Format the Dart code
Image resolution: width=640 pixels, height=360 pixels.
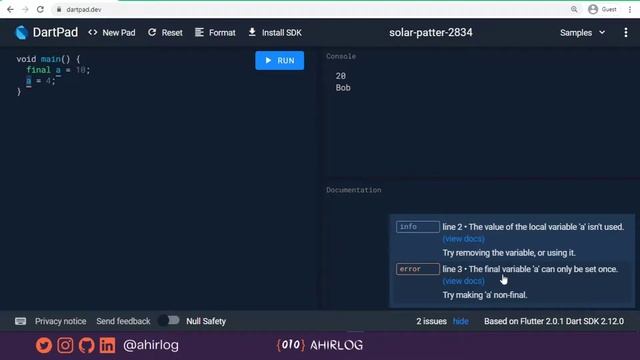point(215,33)
